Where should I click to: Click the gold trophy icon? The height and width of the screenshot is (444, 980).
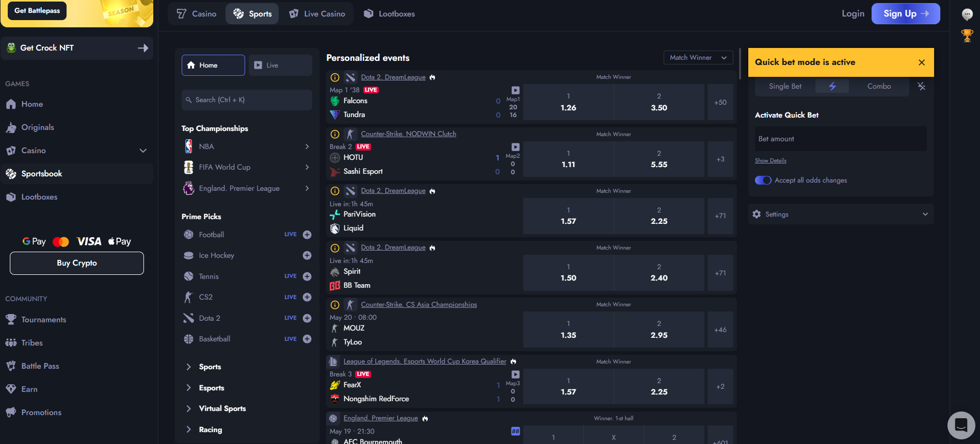[x=967, y=36]
